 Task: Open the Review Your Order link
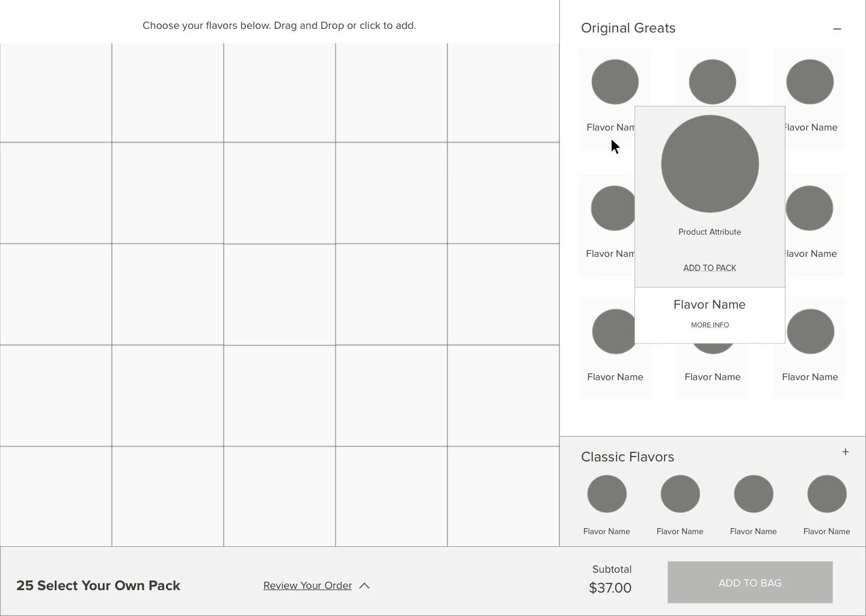307,585
